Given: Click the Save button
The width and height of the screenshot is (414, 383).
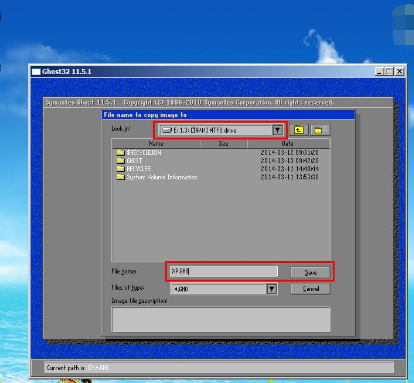Looking at the screenshot, I should point(310,272).
